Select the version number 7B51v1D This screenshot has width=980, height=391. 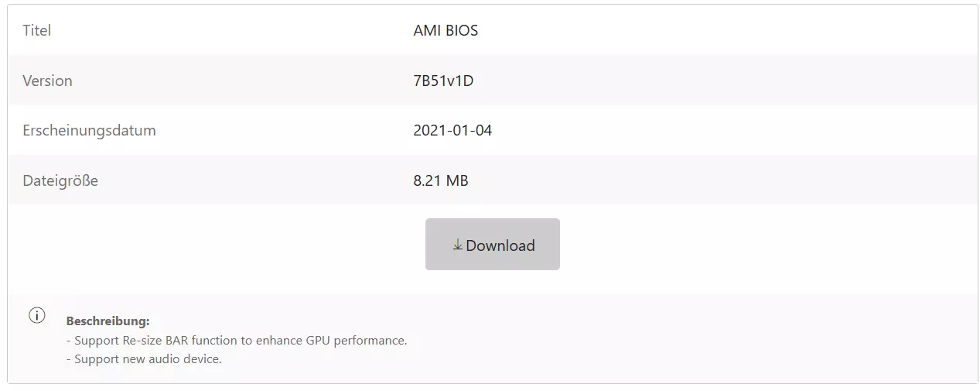tap(443, 81)
